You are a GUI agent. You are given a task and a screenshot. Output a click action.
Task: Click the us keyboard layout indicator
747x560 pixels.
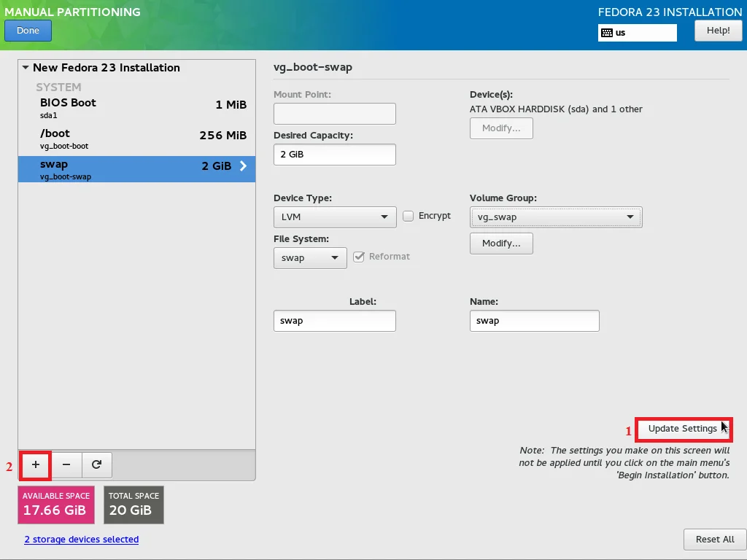[638, 33]
